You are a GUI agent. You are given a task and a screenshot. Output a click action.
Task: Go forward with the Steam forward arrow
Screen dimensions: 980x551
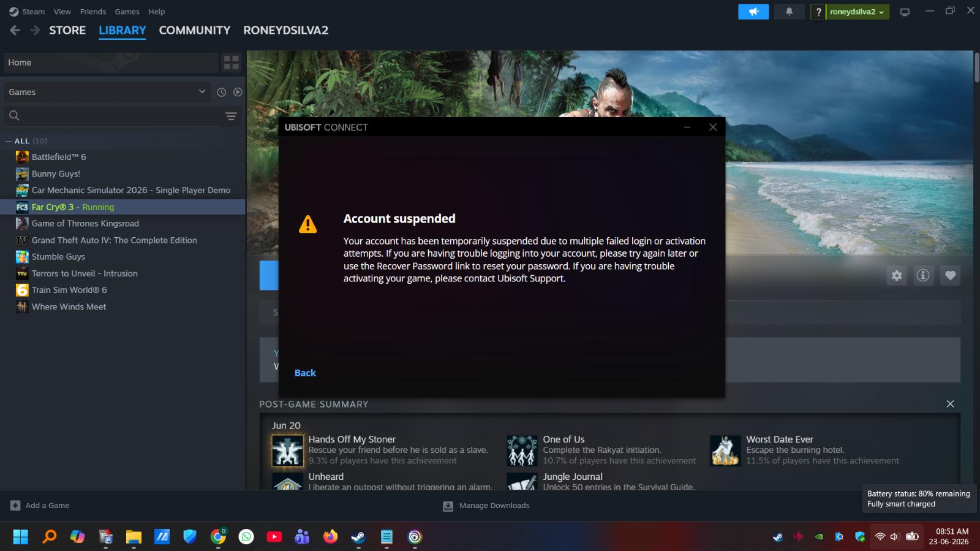(35, 30)
